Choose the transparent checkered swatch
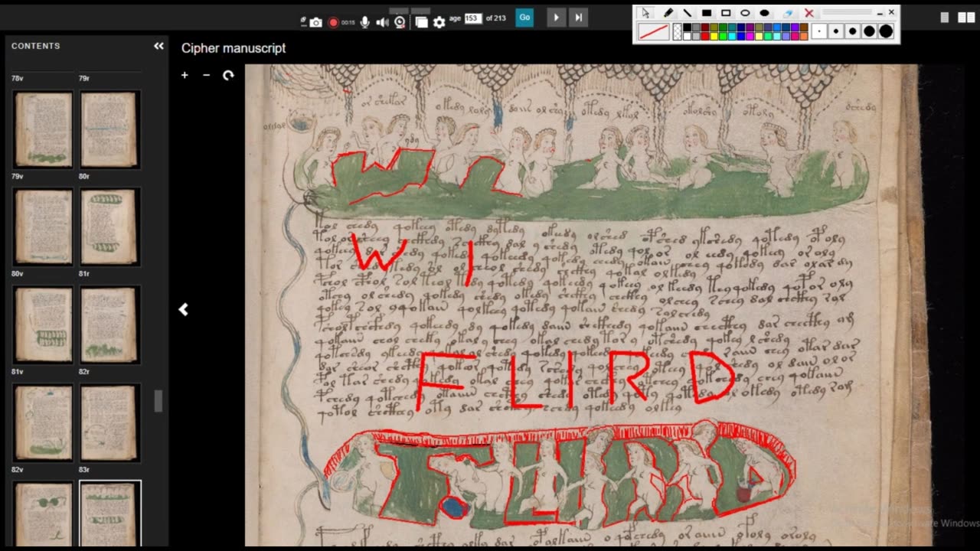Image resolution: width=980 pixels, height=551 pixels. [x=677, y=31]
